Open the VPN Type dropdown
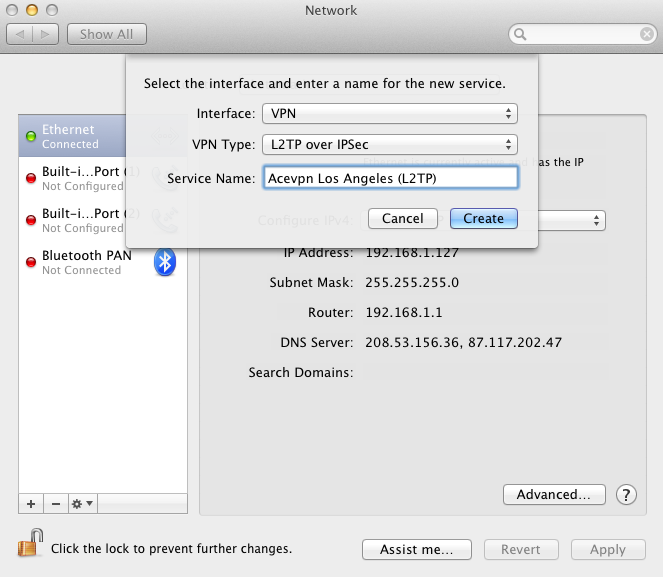 pos(389,145)
